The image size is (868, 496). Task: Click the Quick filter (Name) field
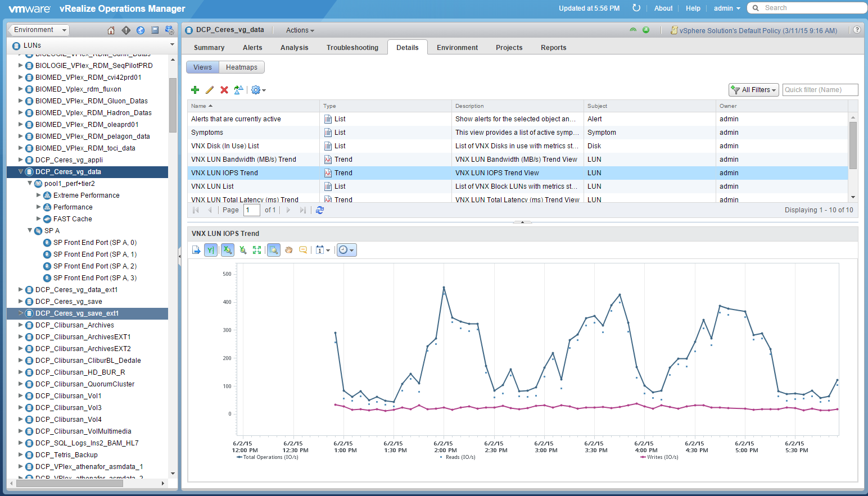(x=820, y=90)
